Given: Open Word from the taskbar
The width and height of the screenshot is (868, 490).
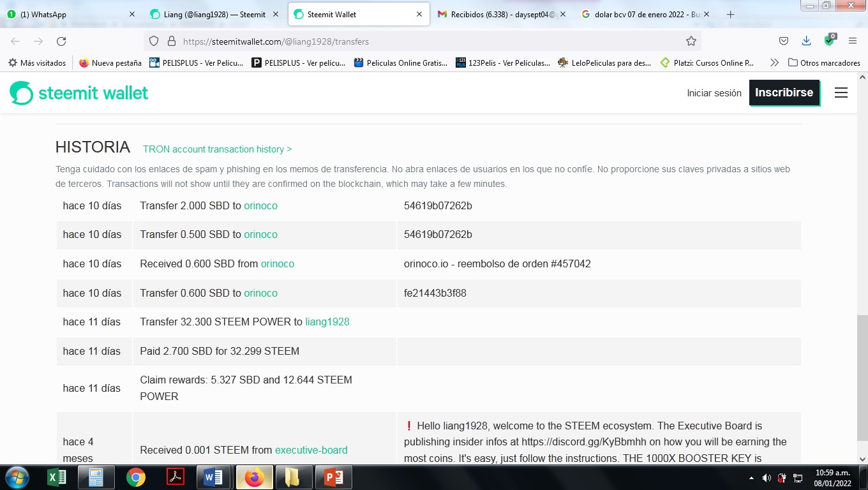Looking at the screenshot, I should (214, 477).
